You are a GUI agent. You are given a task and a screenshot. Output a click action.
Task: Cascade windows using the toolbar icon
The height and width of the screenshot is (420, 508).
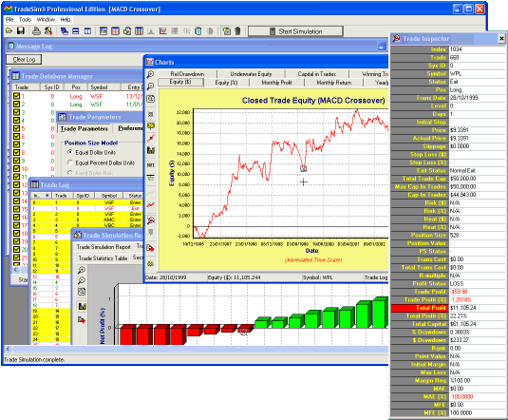click(x=65, y=31)
